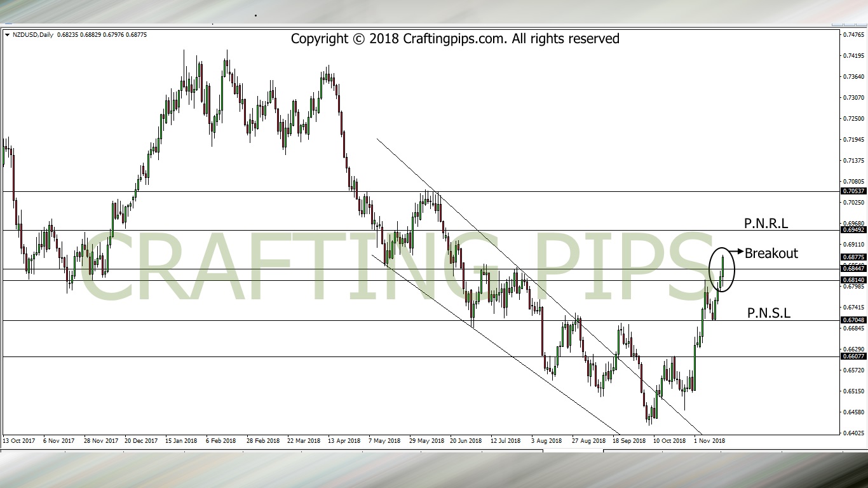The image size is (868, 488).
Task: Click the 0.66077 horizontal line price tag
Action: 853,356
